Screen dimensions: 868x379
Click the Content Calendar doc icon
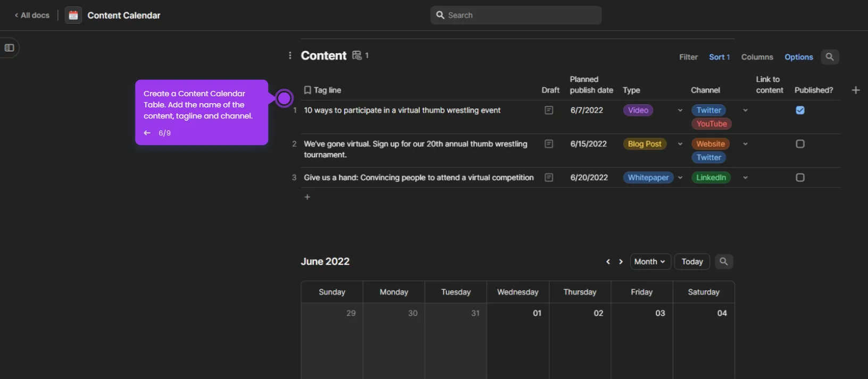73,15
